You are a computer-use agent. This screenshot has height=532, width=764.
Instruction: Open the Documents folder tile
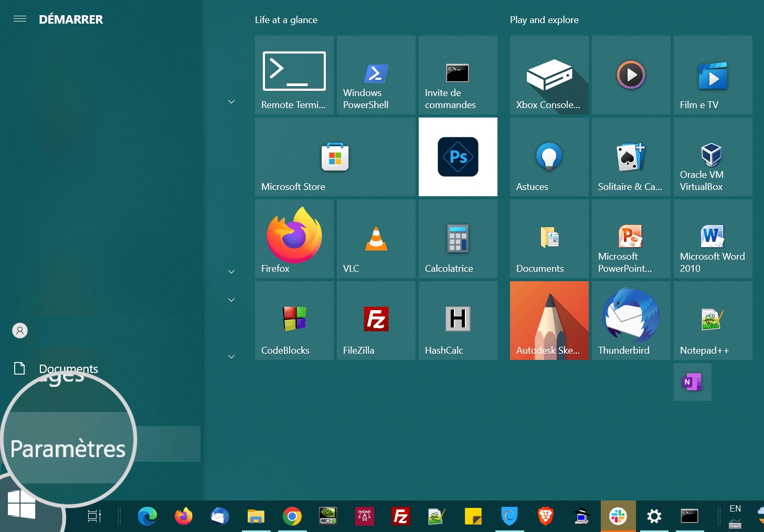click(x=549, y=239)
